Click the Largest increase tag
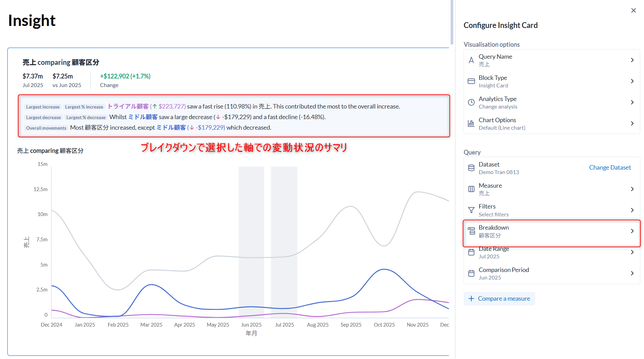This screenshot has width=644, height=359. click(x=43, y=107)
